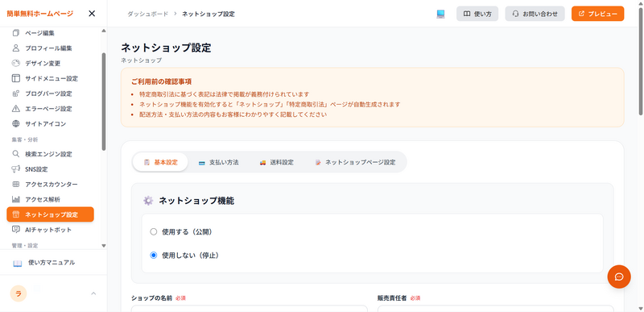644x312 pixels.
Task: Click the external link icon in プレビュー
Action: tap(581, 14)
